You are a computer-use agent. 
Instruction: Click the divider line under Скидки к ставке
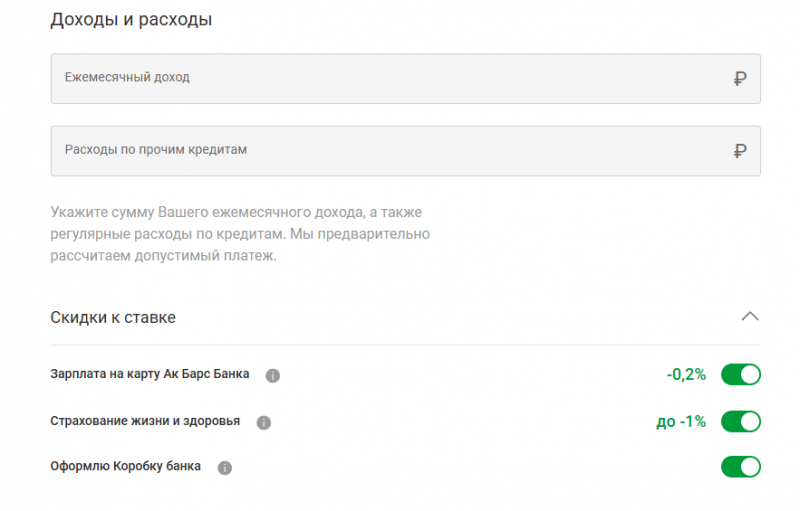(x=405, y=345)
